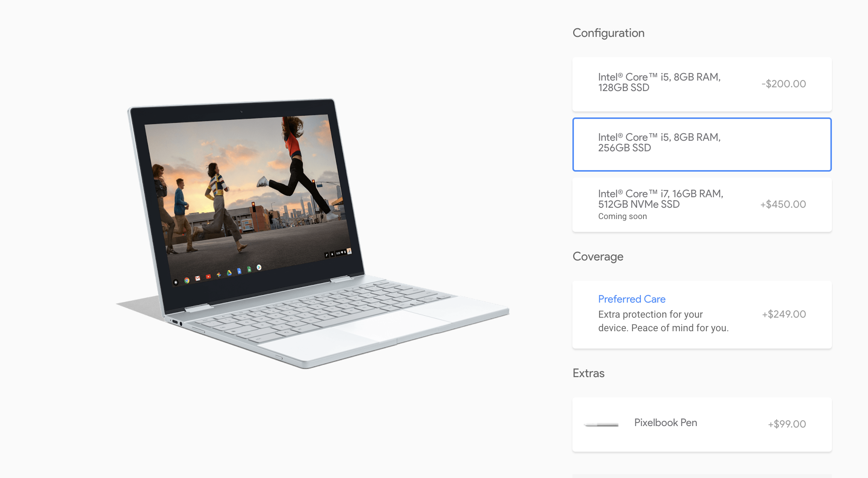Click 'Extra protection for your device' description

[663, 321]
